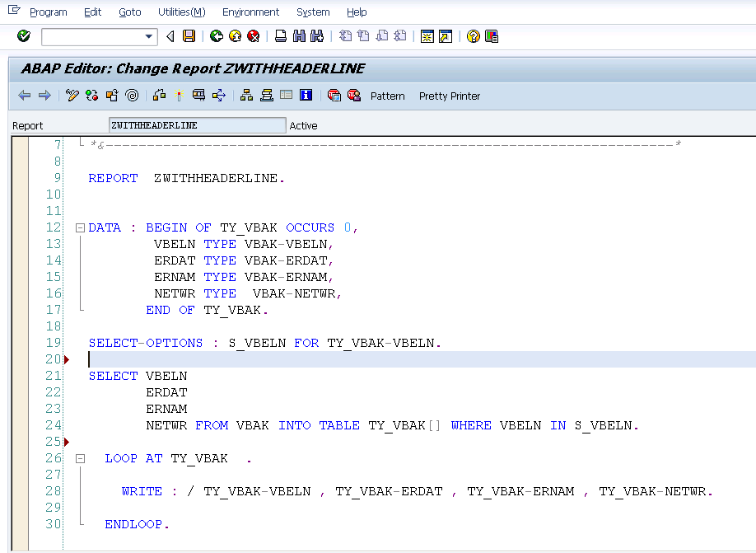
Task: Run Pretty Printer on the code
Action: click(x=449, y=96)
